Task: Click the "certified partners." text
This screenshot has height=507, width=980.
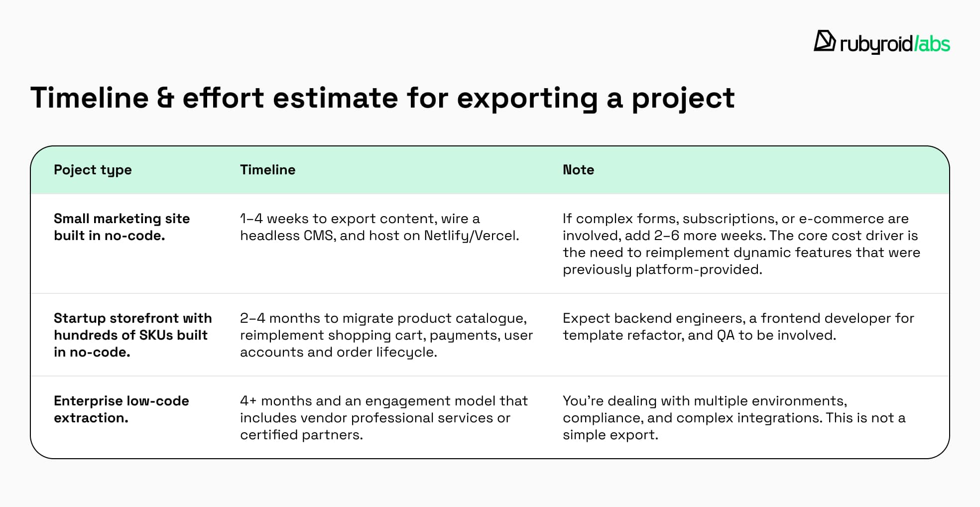Action: [x=301, y=435]
